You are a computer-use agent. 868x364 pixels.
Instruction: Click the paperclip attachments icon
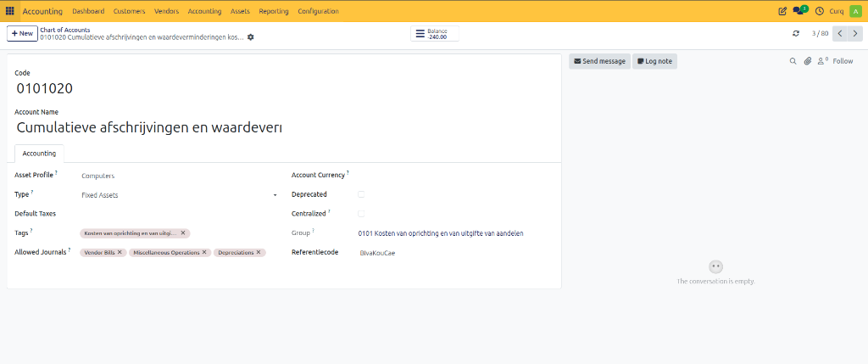808,61
